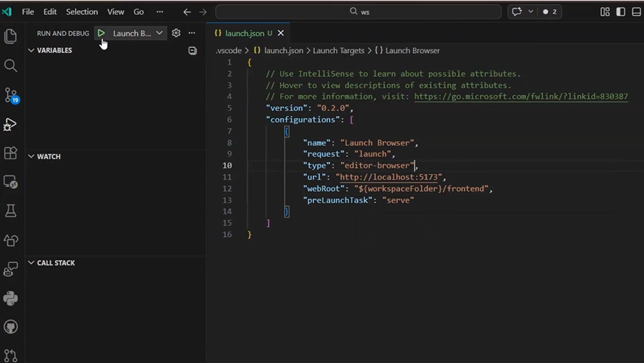Click the "webRoot" key text
The width and height of the screenshot is (644, 363).
pos(324,189)
